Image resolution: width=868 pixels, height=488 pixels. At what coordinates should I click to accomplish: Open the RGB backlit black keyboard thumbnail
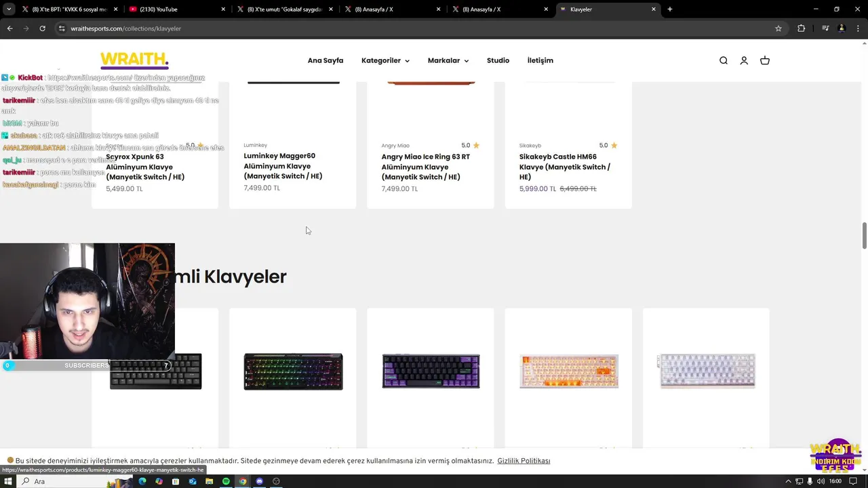pos(293,371)
